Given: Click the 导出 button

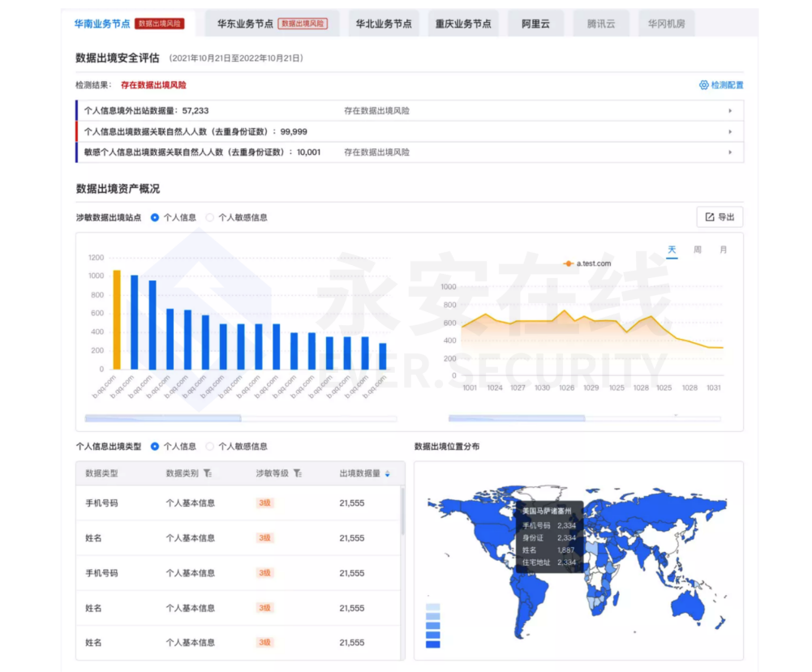Looking at the screenshot, I should [720, 217].
